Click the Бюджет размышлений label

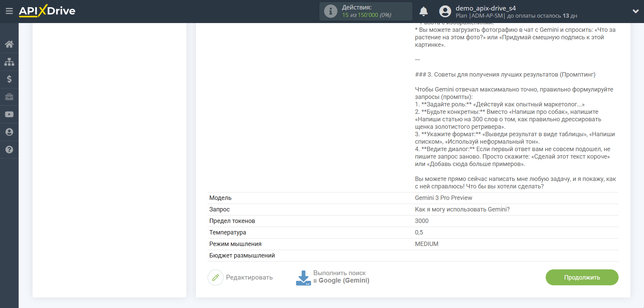point(242,255)
